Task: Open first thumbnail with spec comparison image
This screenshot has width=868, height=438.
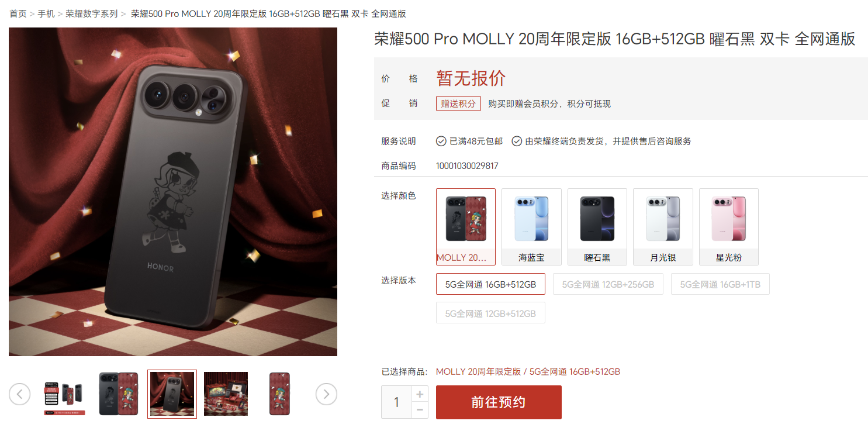Action: pyautogui.click(x=64, y=394)
